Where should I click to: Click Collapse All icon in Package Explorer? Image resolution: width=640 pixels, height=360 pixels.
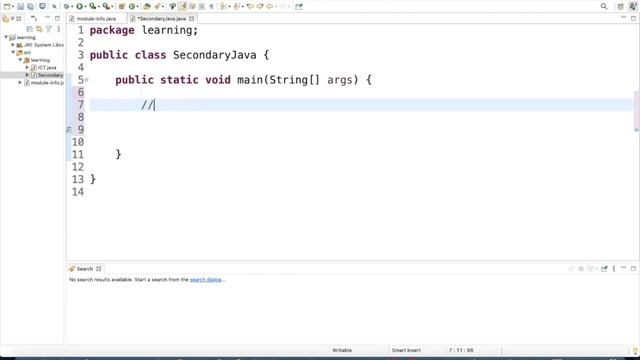tap(29, 29)
